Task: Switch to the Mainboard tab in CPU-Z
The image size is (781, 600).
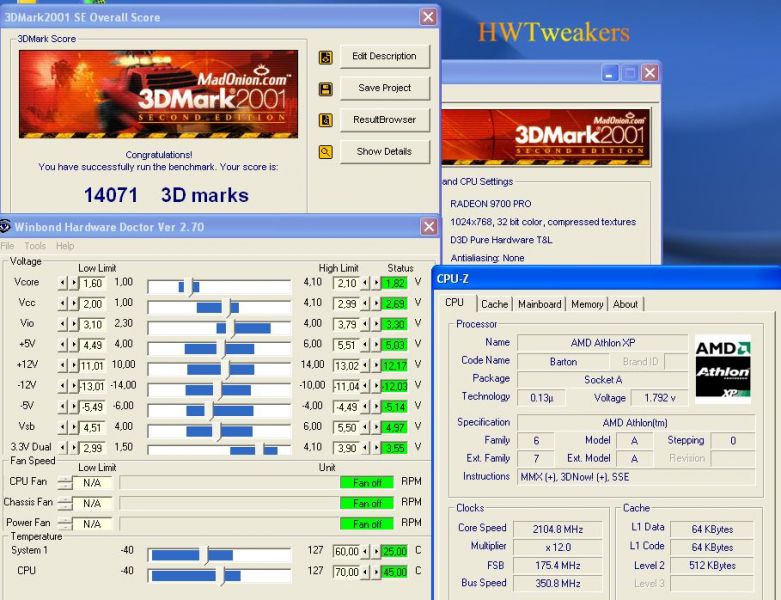Action: click(539, 304)
